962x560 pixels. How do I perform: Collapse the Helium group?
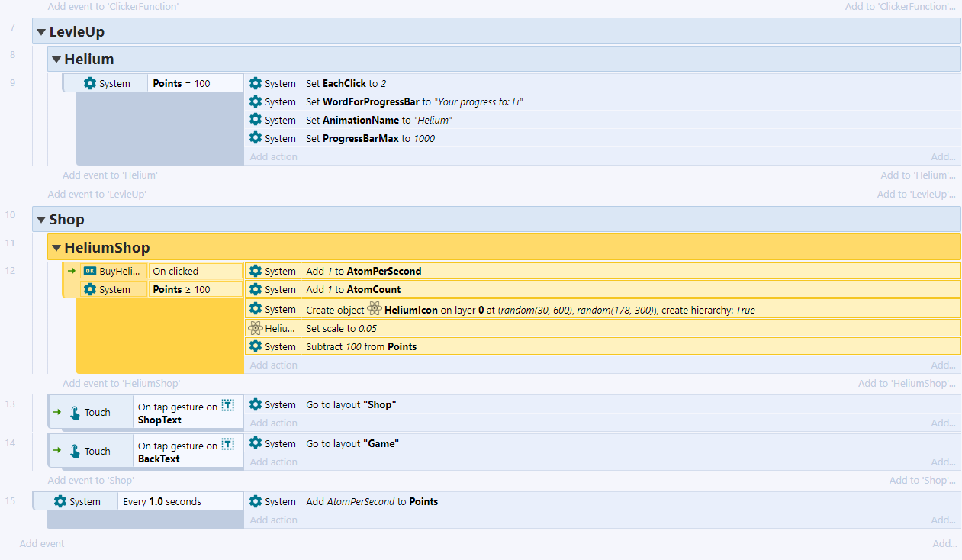[56, 60]
